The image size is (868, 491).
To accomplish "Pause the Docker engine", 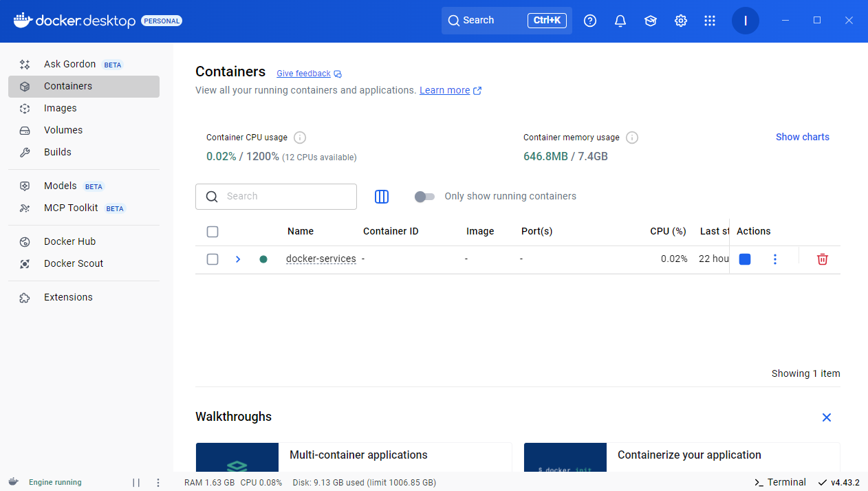I will pyautogui.click(x=136, y=482).
